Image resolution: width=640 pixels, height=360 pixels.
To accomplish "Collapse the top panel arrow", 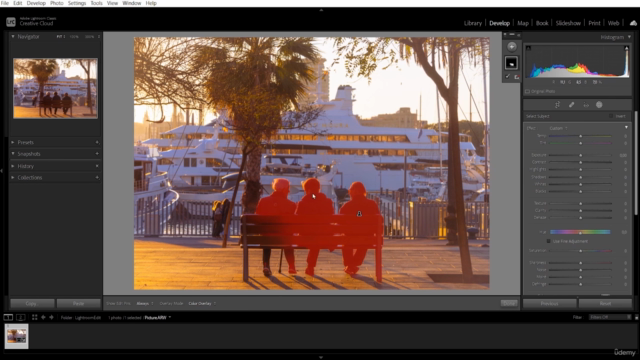I will pos(321,10).
